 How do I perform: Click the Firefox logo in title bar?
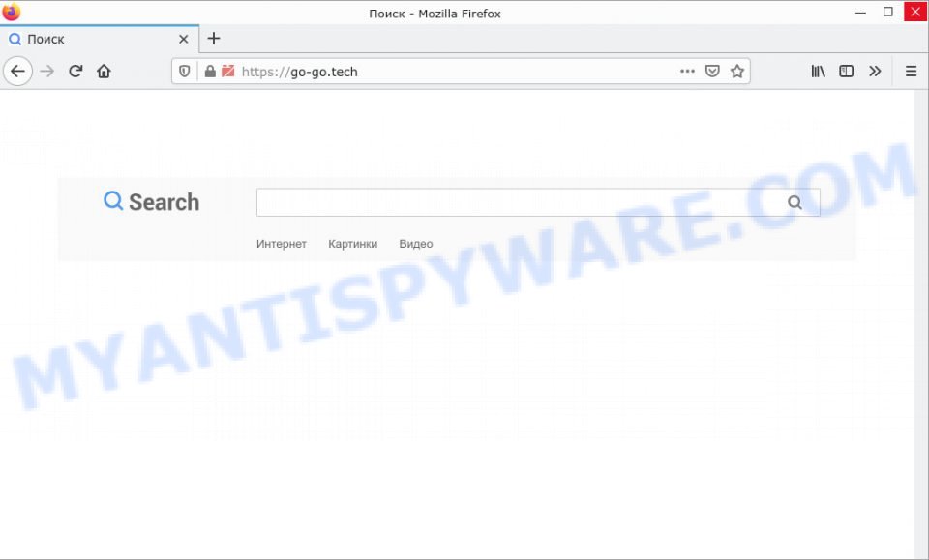(12, 12)
